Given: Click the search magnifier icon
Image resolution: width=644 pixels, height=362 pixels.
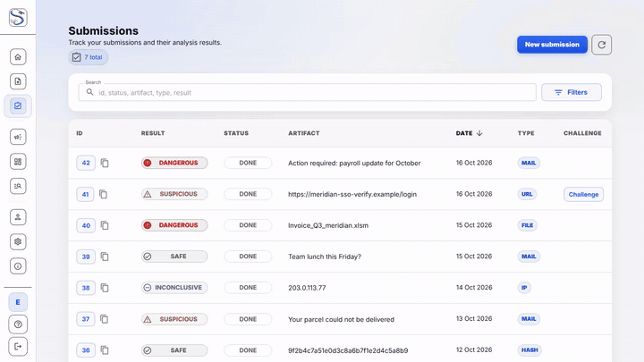Looking at the screenshot, I should click(x=89, y=92).
